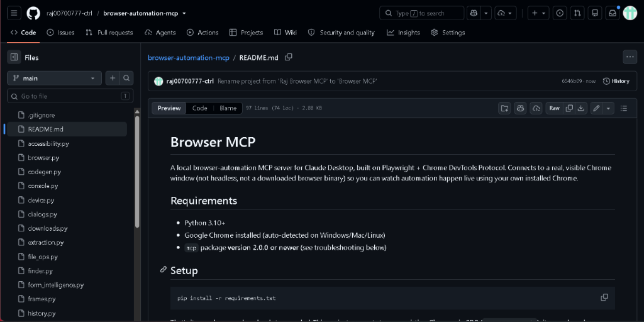The image size is (644, 322).
Task: Go to GitHub home via Octocat logo
Action: [x=34, y=13]
